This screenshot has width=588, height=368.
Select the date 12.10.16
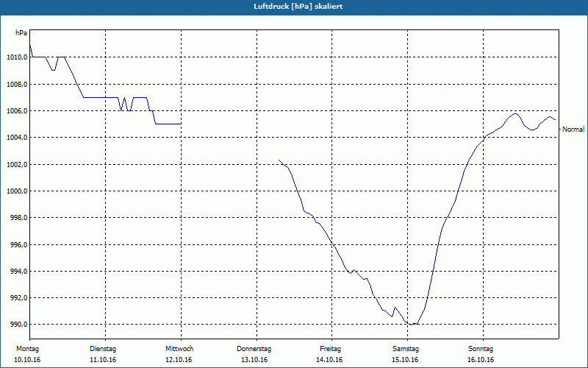click(x=179, y=360)
